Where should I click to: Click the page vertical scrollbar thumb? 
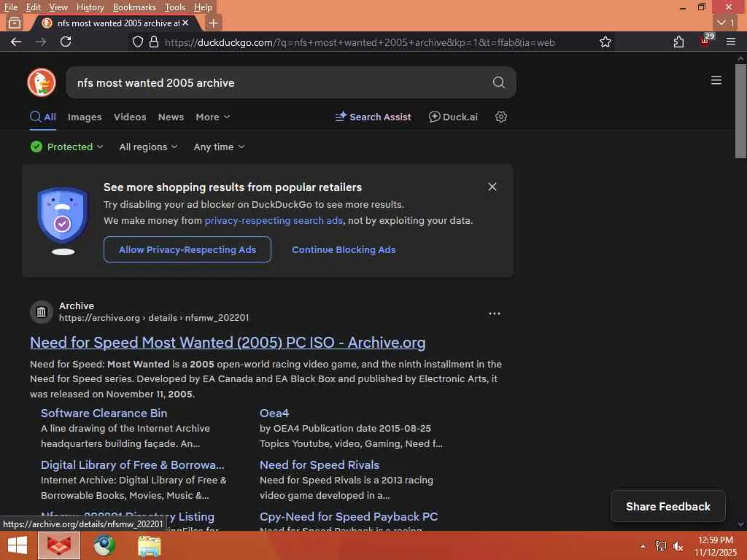click(x=740, y=111)
